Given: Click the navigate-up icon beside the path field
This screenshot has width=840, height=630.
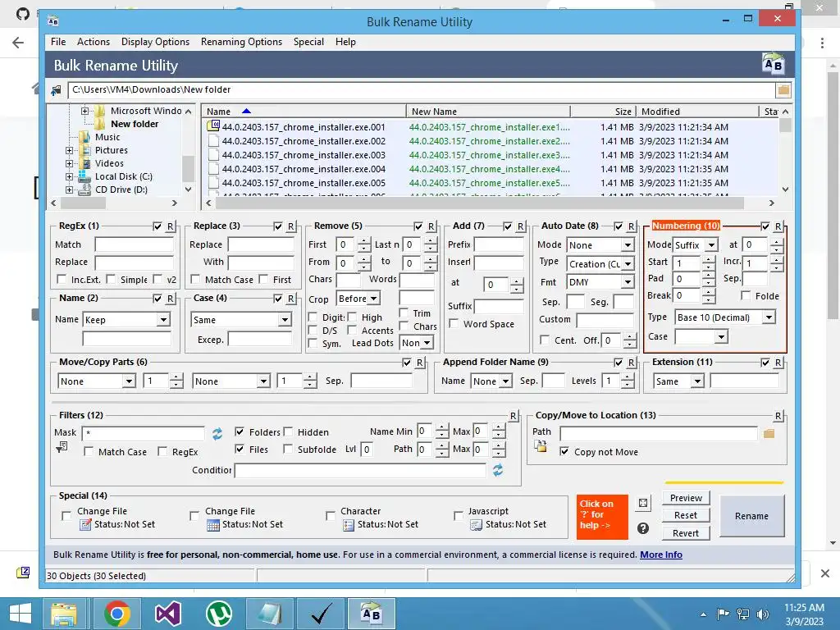Looking at the screenshot, I should click(x=56, y=90).
